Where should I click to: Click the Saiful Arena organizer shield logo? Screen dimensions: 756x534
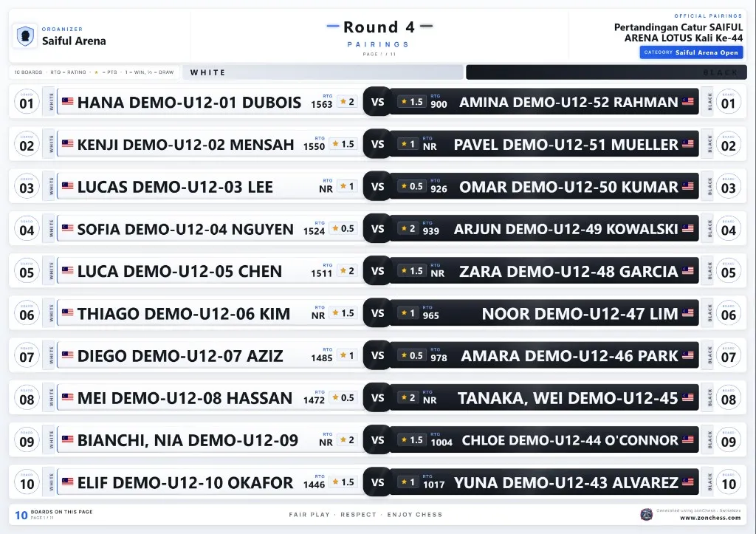click(x=25, y=35)
